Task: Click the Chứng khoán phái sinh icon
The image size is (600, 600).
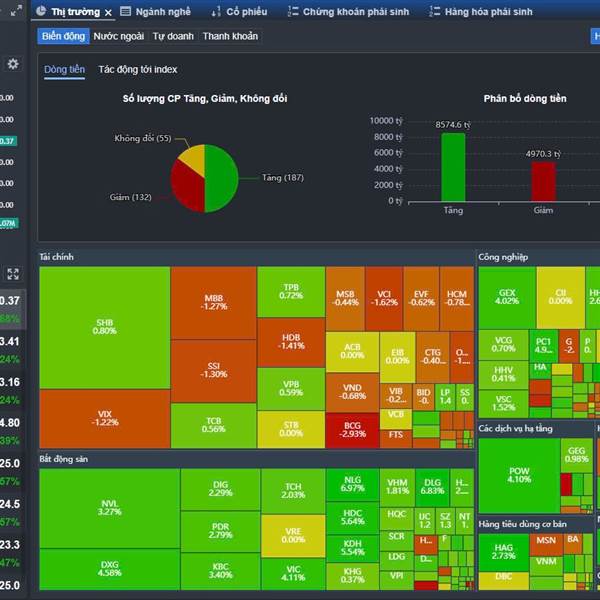Action: [293, 11]
